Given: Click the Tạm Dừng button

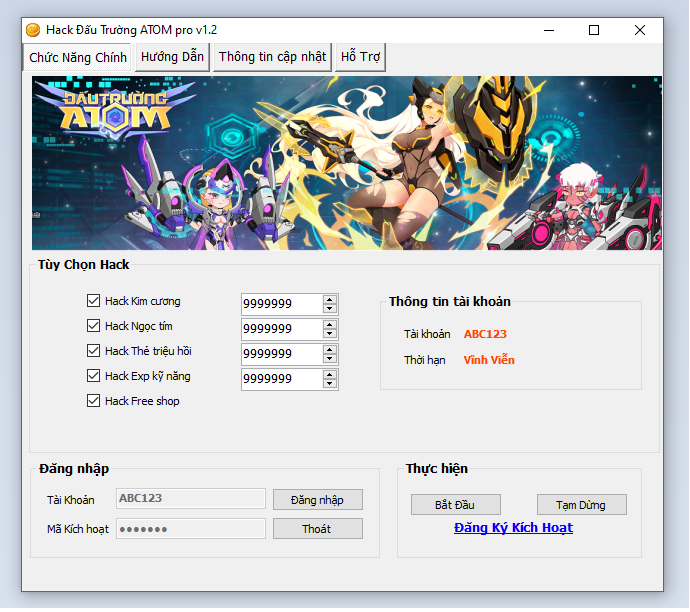Looking at the screenshot, I should [x=581, y=505].
